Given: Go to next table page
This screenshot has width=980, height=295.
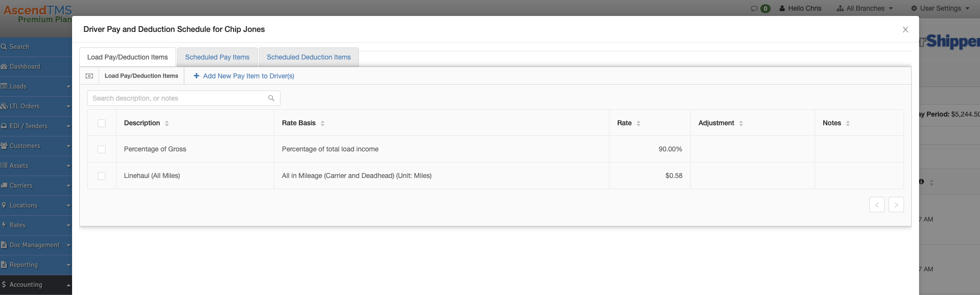Looking at the screenshot, I should click(x=896, y=205).
